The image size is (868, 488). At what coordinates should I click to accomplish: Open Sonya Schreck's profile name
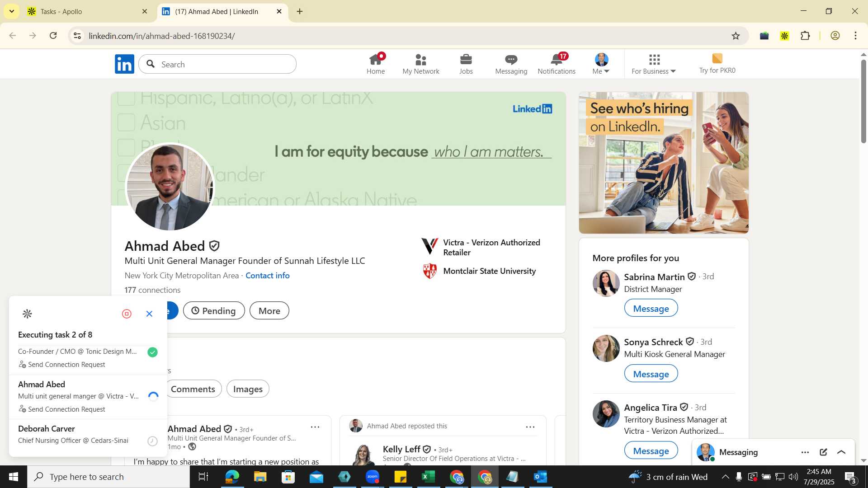[653, 342]
